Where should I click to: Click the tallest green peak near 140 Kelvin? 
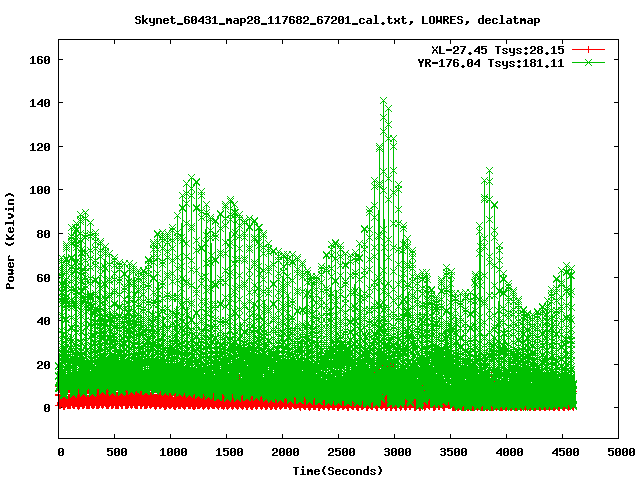click(x=383, y=101)
